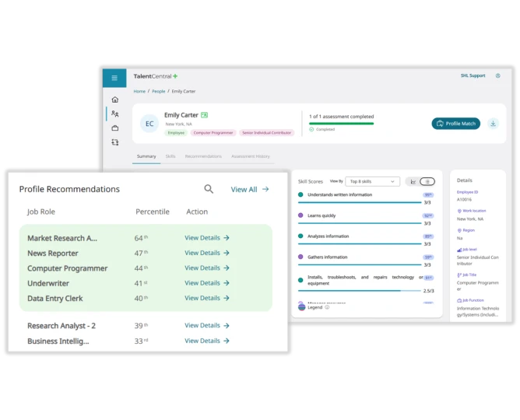This screenshot has height=420, width=520.
Task: Click the Profile Match button
Action: click(x=456, y=124)
